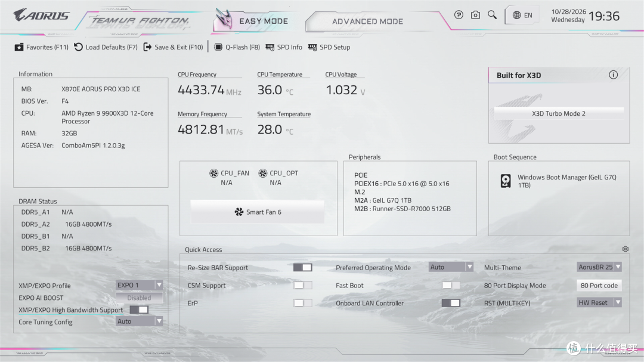Toggle Fast Boot switch
644x362 pixels.
pos(451,285)
